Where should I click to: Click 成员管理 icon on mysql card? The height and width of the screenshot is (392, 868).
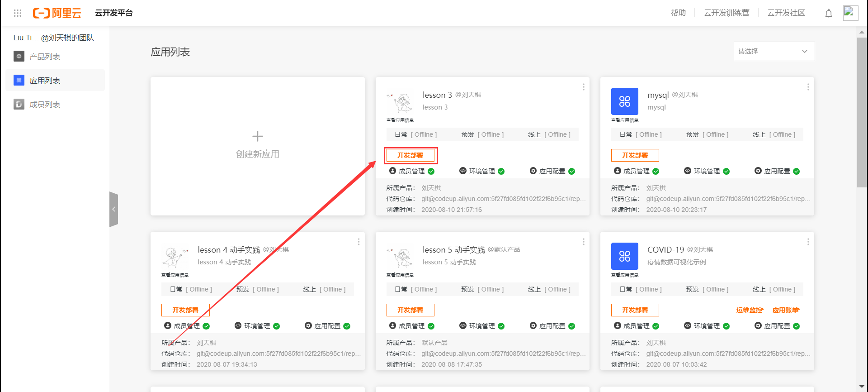(x=617, y=171)
